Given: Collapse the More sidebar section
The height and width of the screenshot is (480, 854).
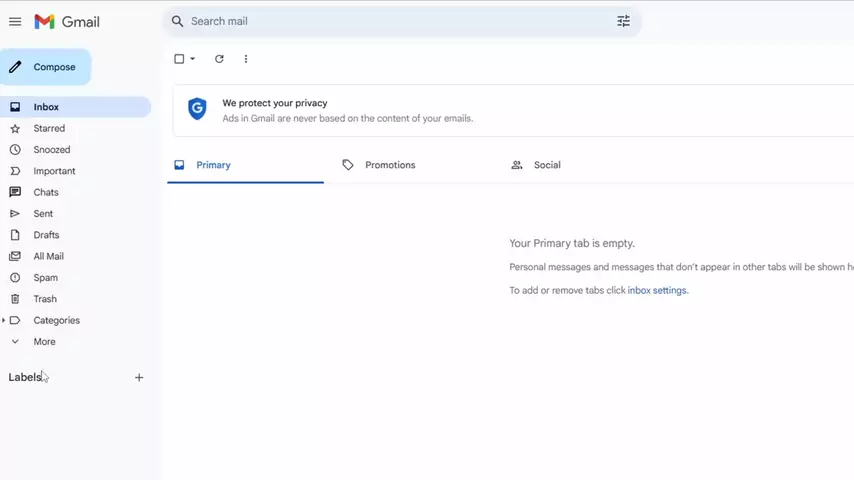Looking at the screenshot, I should point(15,342).
